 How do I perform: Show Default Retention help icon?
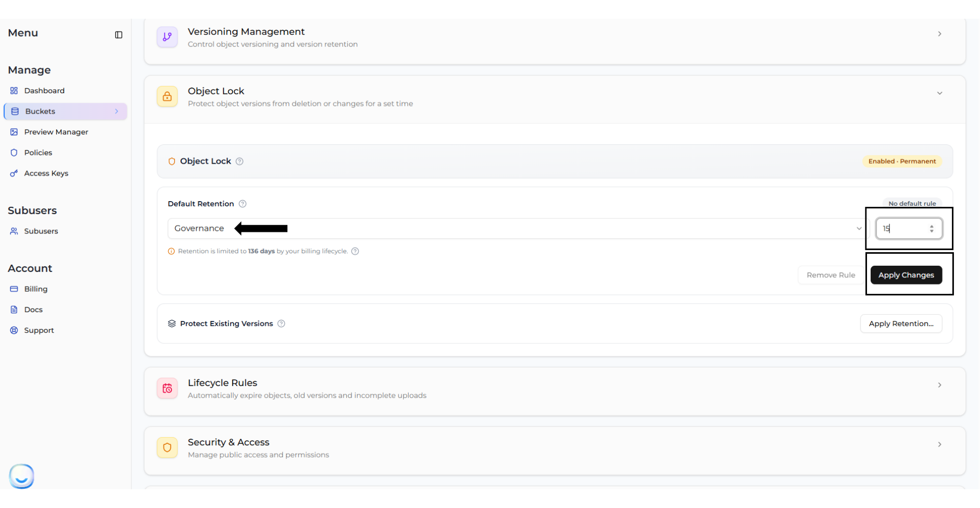(x=243, y=204)
